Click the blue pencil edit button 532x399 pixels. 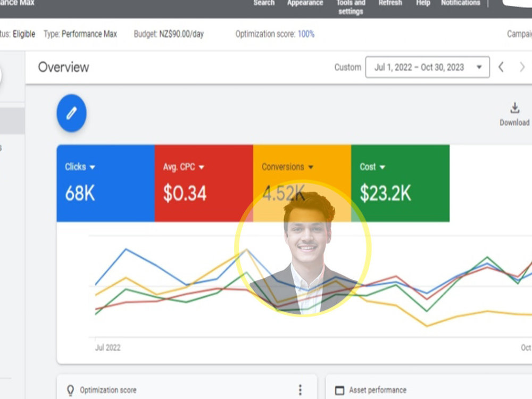71,113
